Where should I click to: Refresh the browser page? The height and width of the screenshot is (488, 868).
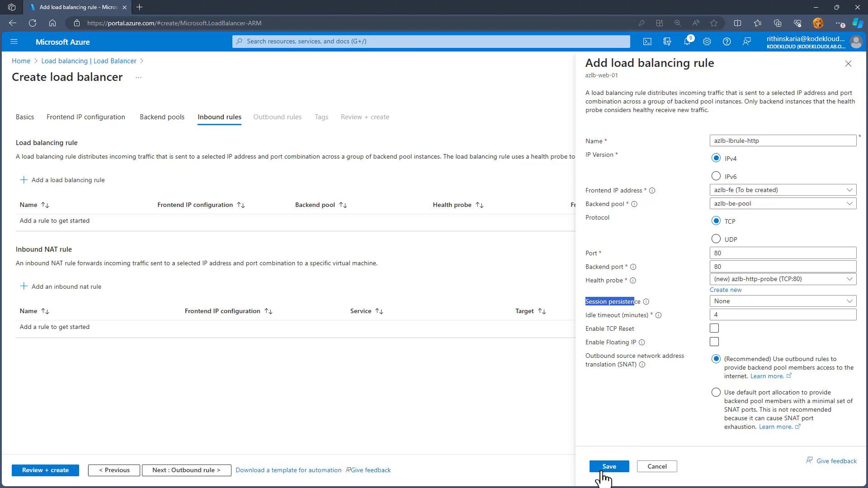pyautogui.click(x=33, y=23)
